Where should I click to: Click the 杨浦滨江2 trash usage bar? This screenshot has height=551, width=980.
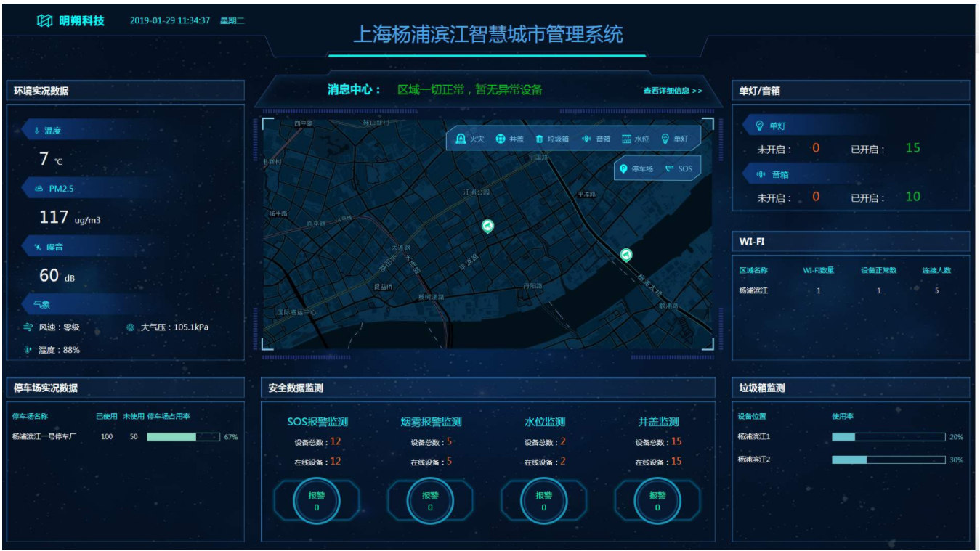pos(888,460)
